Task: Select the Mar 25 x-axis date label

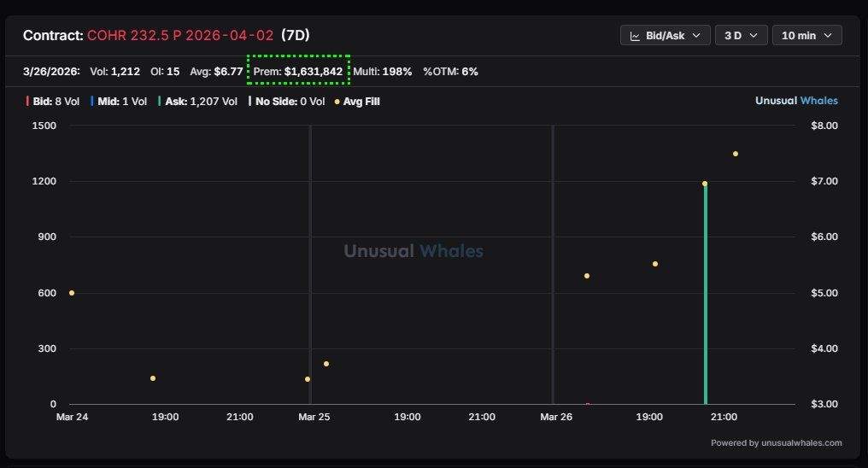Action: [x=313, y=417]
